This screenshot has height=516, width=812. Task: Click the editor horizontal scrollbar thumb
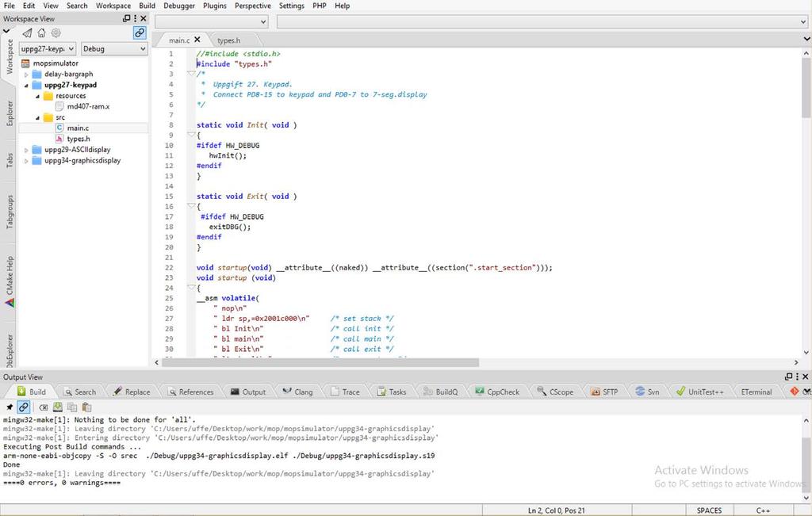(x=320, y=363)
